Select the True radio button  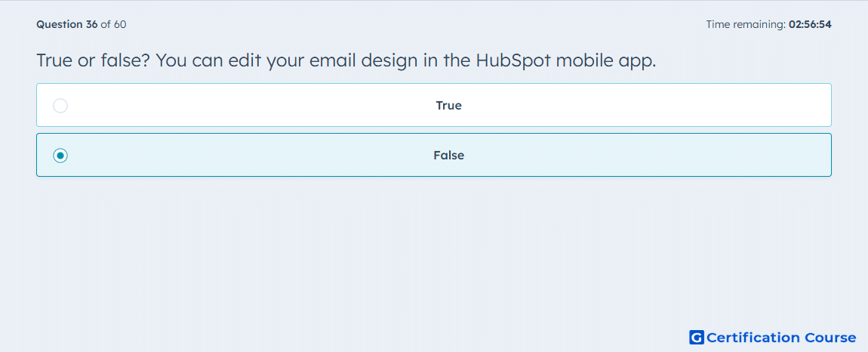[60, 105]
